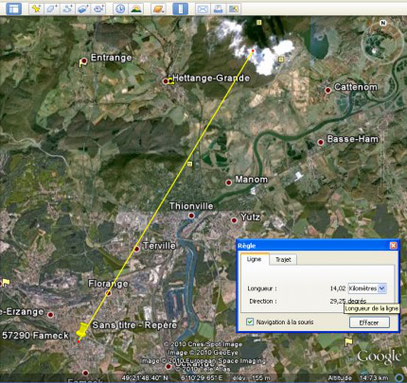Screen dimensions: 407x383
Task: Send the view by email
Action: [x=203, y=9]
